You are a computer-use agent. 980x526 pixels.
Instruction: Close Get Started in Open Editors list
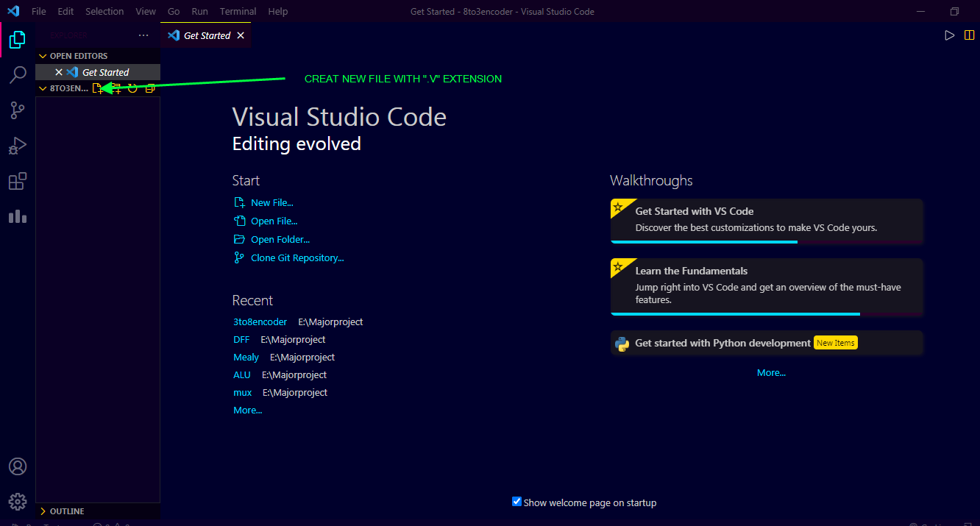coord(59,72)
